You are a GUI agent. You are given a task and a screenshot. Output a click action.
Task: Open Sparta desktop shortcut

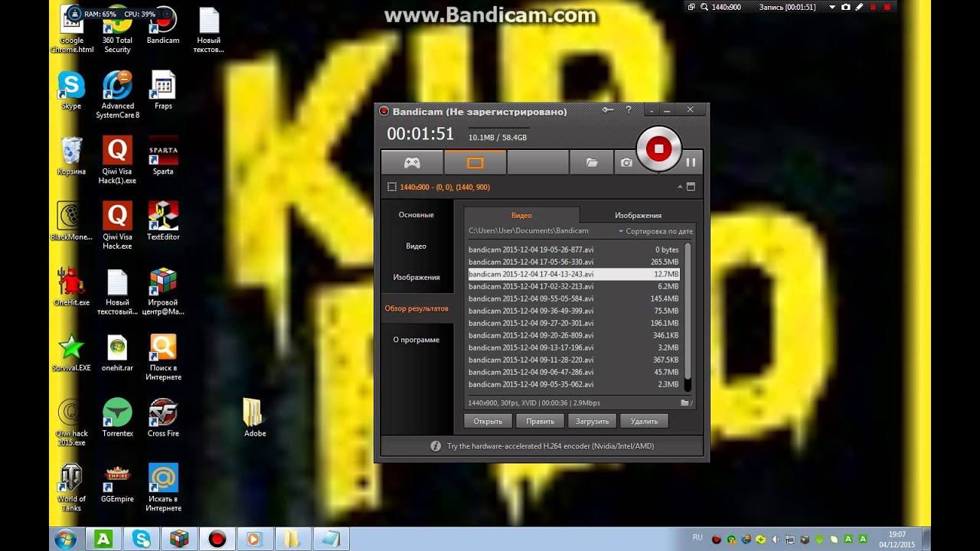(x=163, y=156)
